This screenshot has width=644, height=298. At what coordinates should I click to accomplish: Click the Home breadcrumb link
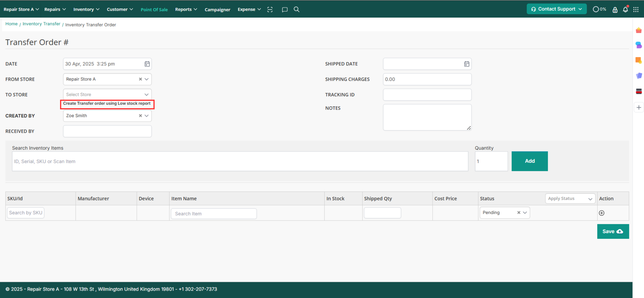tap(11, 24)
